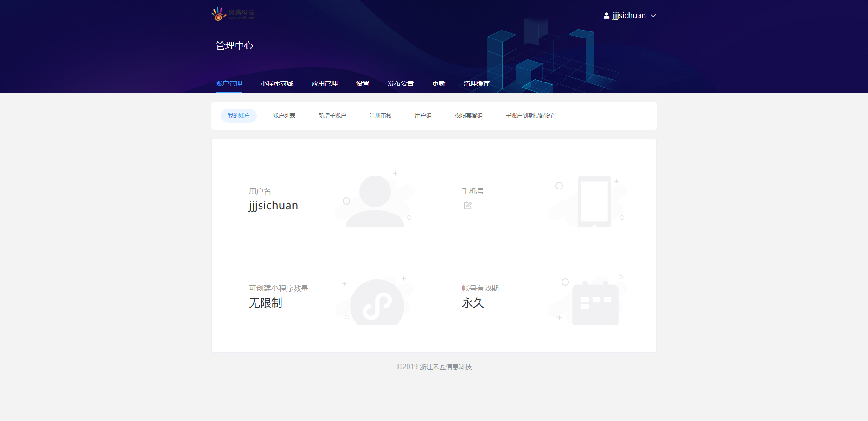Open the 发布公告 navigation item
Image resolution: width=868 pixels, height=421 pixels.
401,83
